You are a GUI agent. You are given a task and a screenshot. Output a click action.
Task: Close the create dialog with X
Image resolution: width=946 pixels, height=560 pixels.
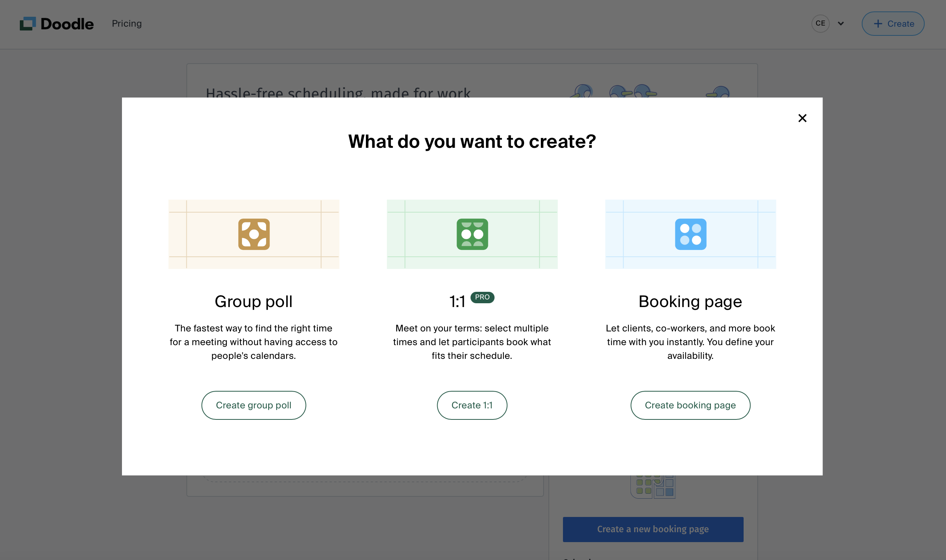[802, 118]
